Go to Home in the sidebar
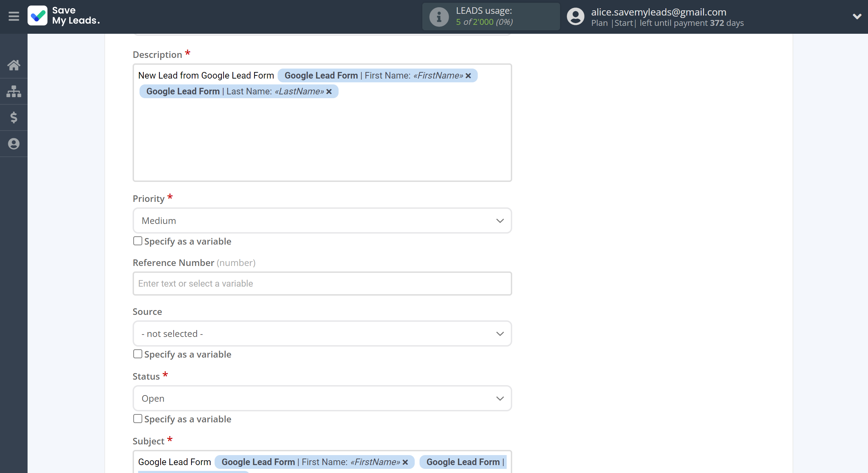Viewport: 868px width, 473px height. (14, 65)
